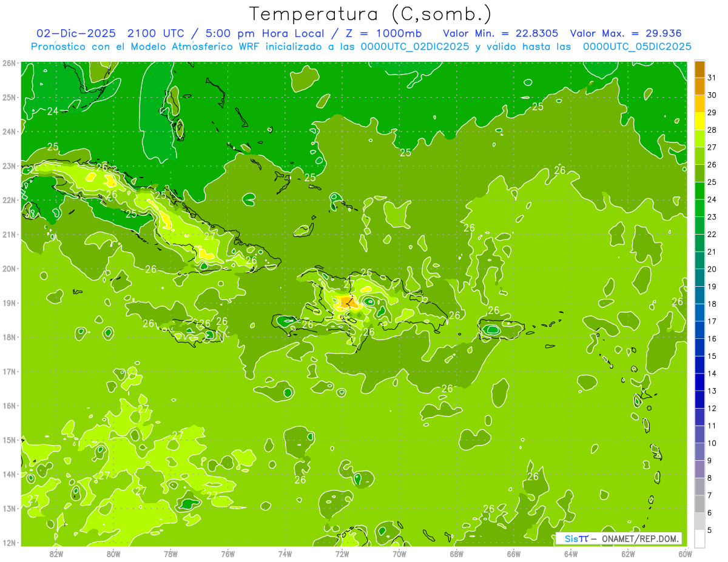Screen dimensions: 728x562
Task: Click the orange legend swatch between 30 and 31
Action: 700,86
